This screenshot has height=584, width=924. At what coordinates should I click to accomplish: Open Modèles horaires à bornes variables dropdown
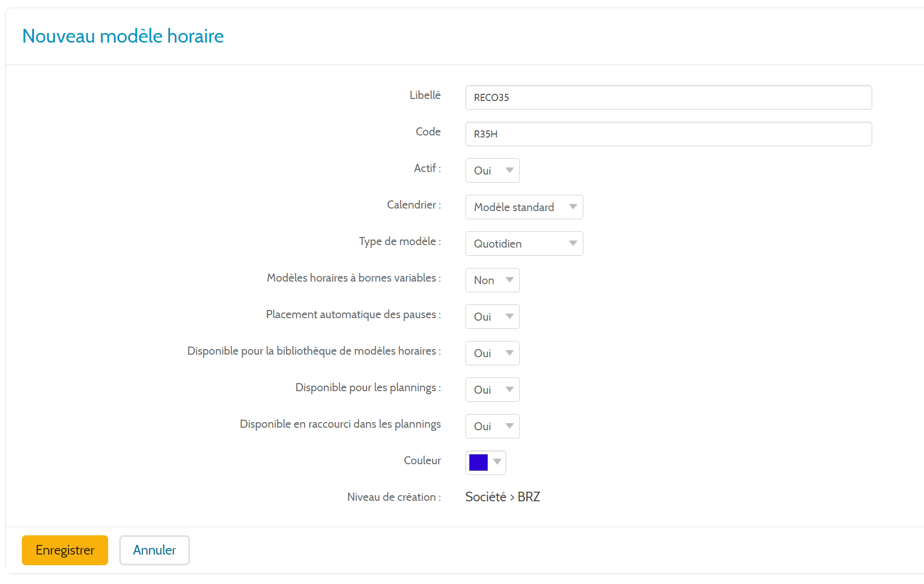(x=491, y=280)
